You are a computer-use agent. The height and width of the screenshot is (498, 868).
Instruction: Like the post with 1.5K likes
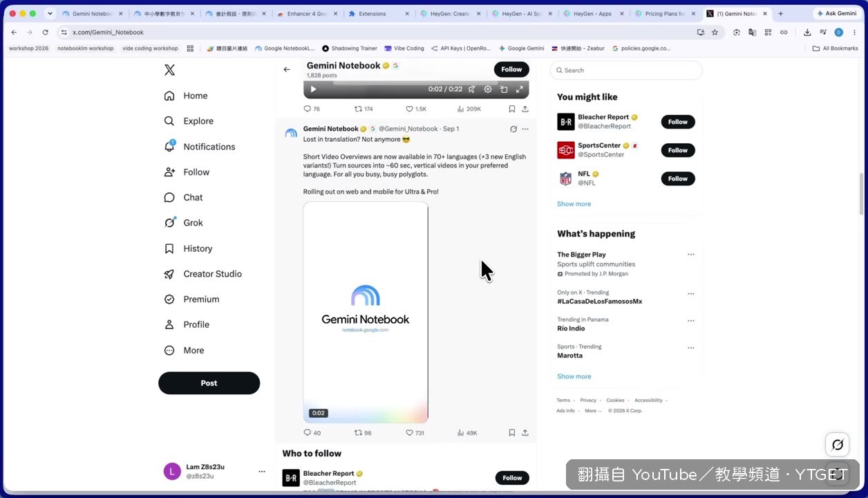(416, 109)
